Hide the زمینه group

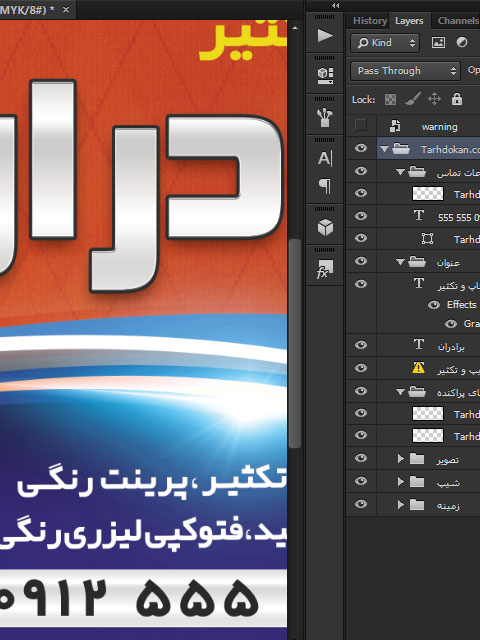click(361, 504)
